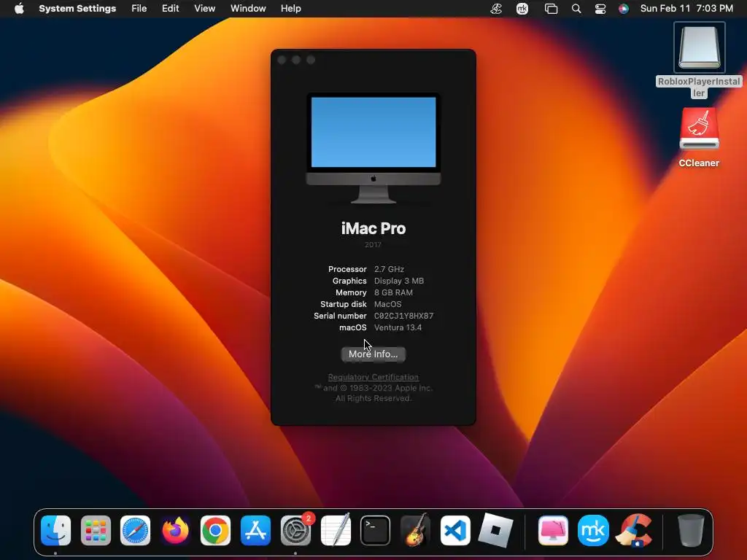This screenshot has width=747, height=560.
Task: Launch Google Chrome from the Dock
Action: 215,530
